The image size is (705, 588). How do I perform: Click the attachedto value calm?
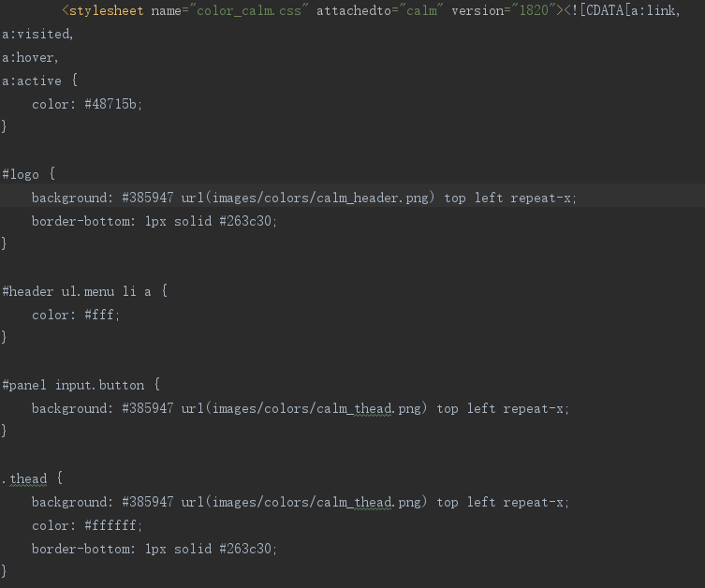[x=421, y=11]
